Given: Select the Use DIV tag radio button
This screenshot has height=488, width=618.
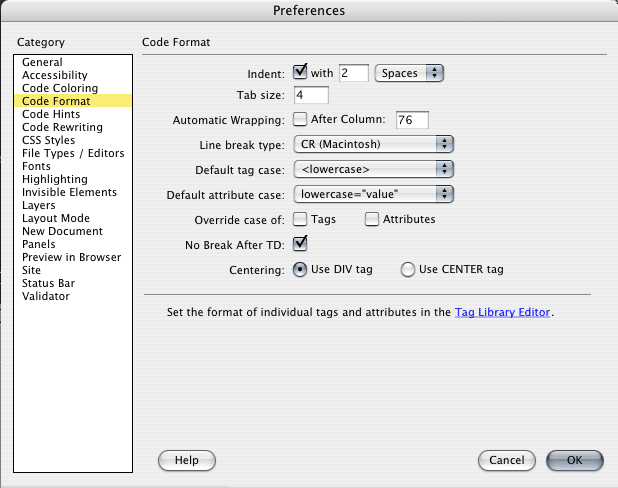Looking at the screenshot, I should coord(300,270).
